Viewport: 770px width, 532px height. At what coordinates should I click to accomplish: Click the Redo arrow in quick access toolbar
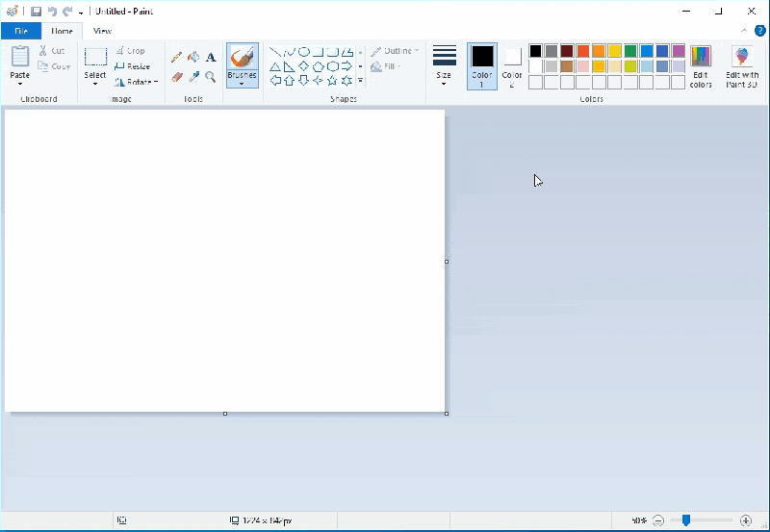point(67,12)
